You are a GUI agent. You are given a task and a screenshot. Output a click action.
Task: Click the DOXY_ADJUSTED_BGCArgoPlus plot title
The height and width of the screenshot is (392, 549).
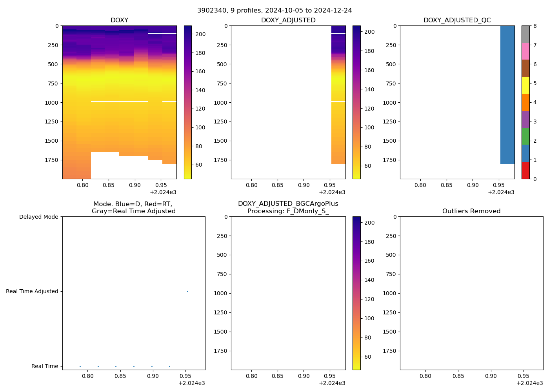(x=288, y=207)
